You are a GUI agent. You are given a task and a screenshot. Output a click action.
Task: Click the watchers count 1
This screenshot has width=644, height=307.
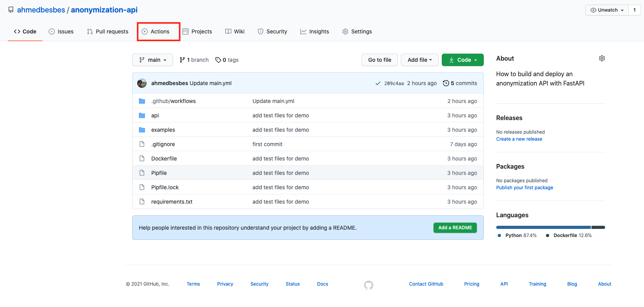(x=635, y=10)
